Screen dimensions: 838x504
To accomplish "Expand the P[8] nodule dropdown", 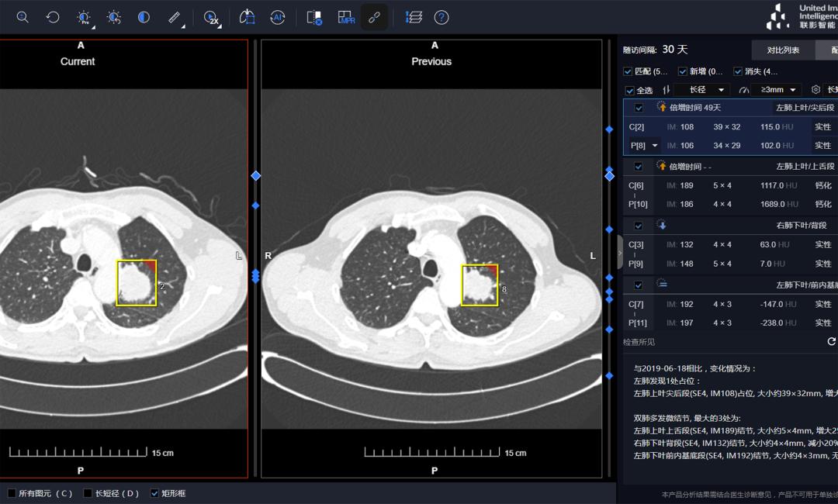I will pos(655,145).
